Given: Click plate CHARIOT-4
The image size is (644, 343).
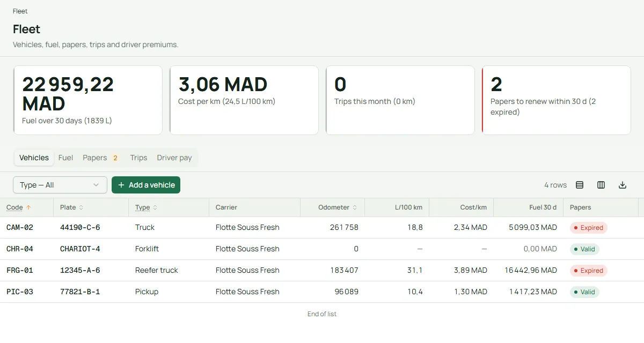Looking at the screenshot, I should 80,249.
